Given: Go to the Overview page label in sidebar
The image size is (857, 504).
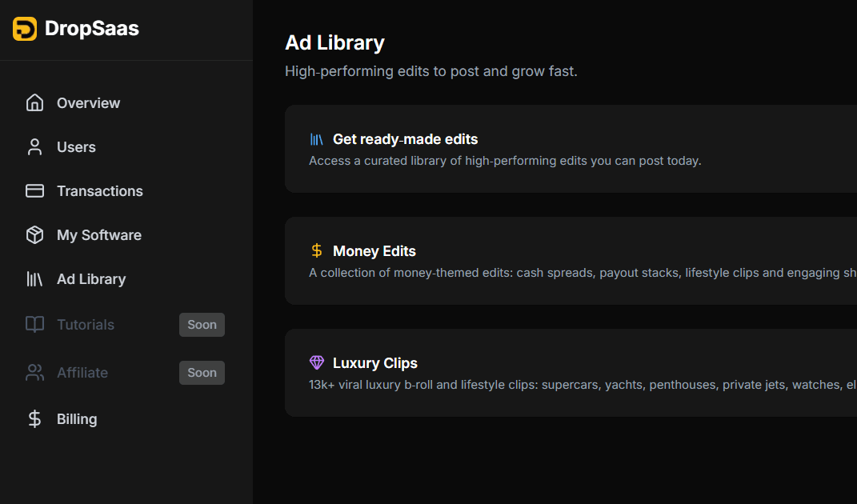Looking at the screenshot, I should pos(88,103).
